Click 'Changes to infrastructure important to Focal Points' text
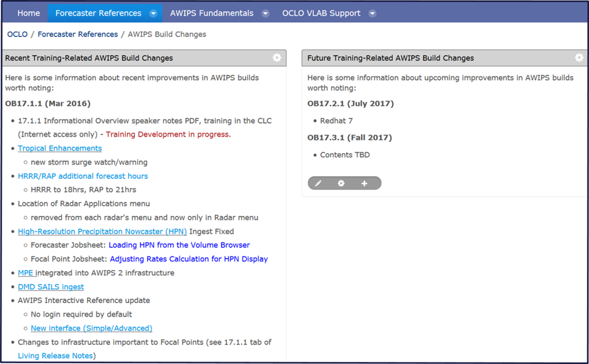The image size is (589, 364). click(110, 342)
